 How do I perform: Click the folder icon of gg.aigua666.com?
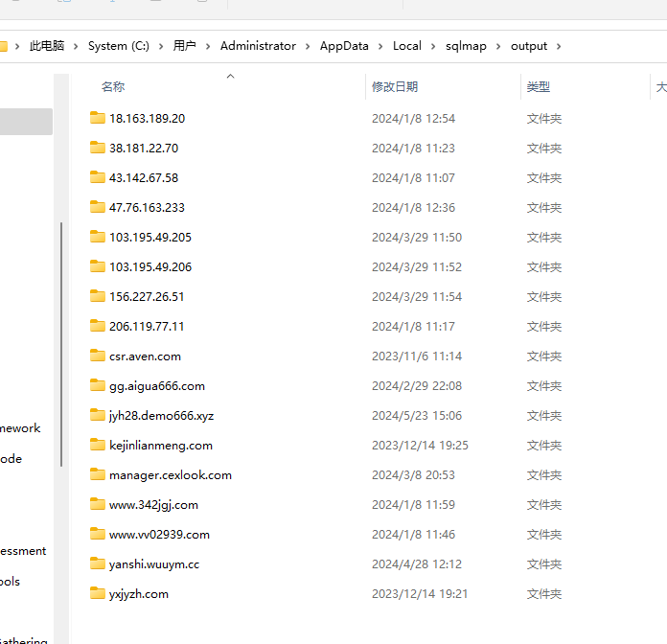pos(98,385)
